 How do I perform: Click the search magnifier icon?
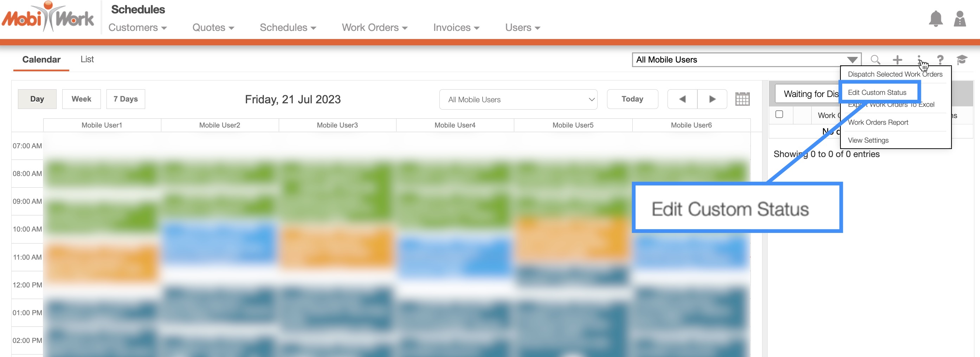(875, 60)
